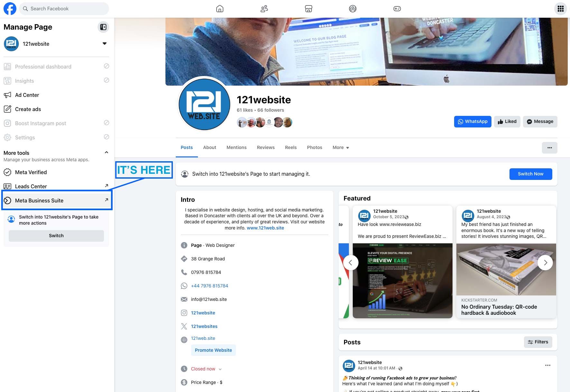
Task: Expand the Closed now hours chevron
Action: pyautogui.click(x=220, y=369)
